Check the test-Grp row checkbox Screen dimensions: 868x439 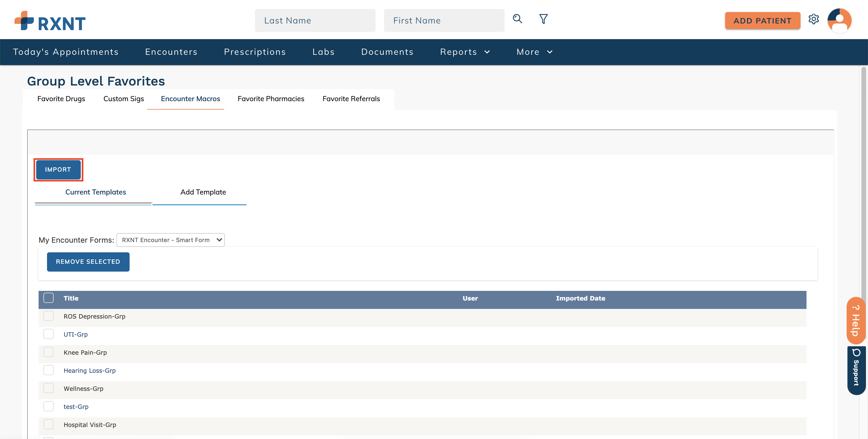pyautogui.click(x=49, y=406)
